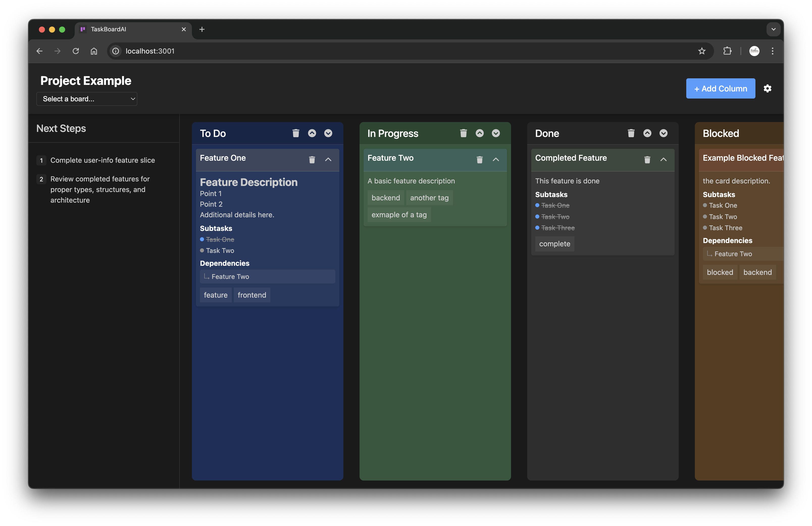Open the Select a board dropdown
The width and height of the screenshot is (812, 526).
point(87,99)
